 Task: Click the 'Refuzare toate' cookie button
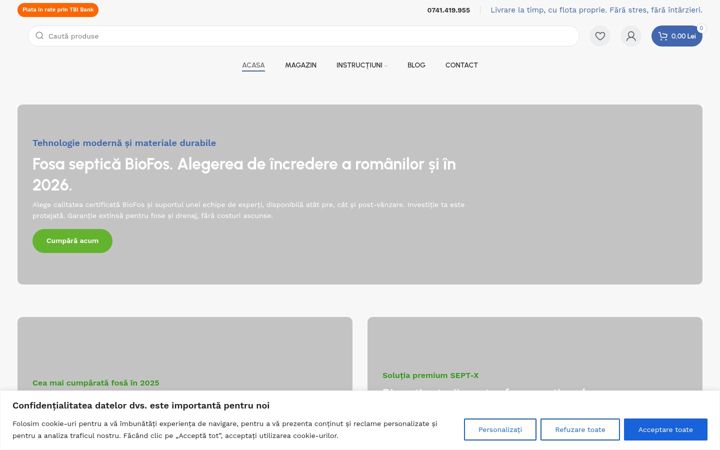[x=580, y=429]
